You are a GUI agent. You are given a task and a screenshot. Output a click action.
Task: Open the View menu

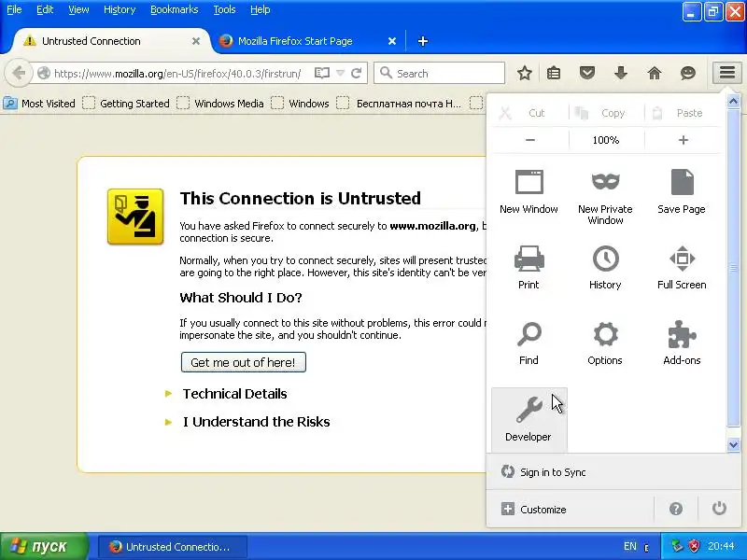click(x=78, y=9)
